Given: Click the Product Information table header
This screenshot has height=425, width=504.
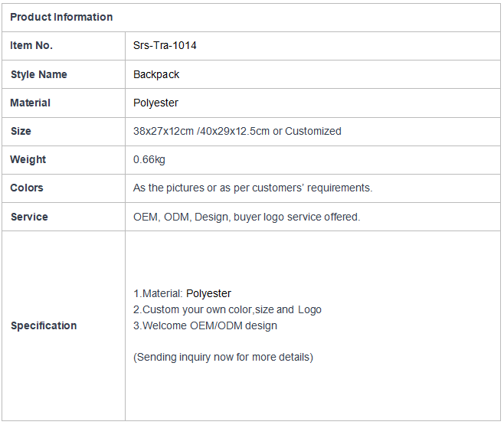Looking at the screenshot, I should [61, 17].
